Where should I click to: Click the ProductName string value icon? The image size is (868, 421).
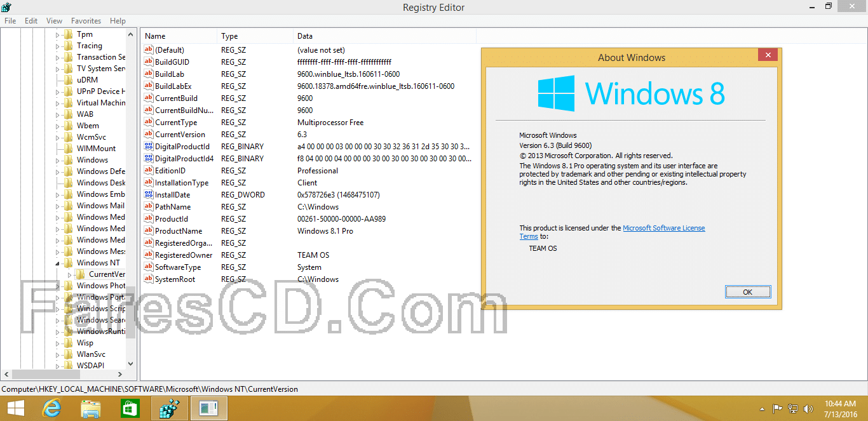(149, 231)
